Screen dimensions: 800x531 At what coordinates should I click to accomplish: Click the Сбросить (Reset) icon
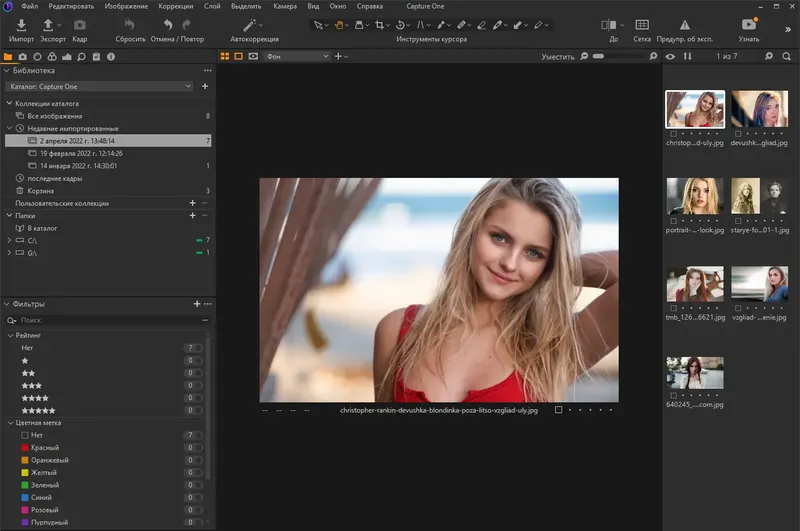[x=130, y=24]
